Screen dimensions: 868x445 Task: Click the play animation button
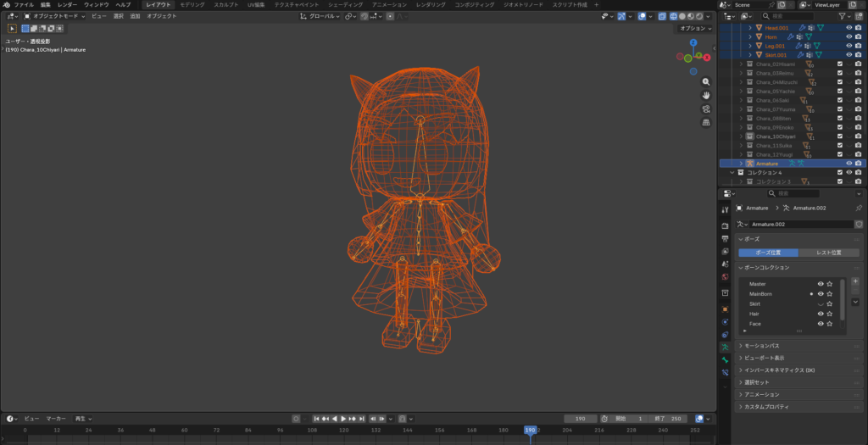(343, 419)
